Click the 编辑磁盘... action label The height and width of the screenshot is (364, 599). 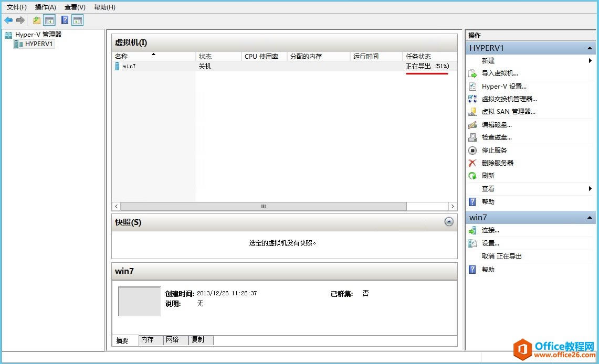[x=497, y=124]
